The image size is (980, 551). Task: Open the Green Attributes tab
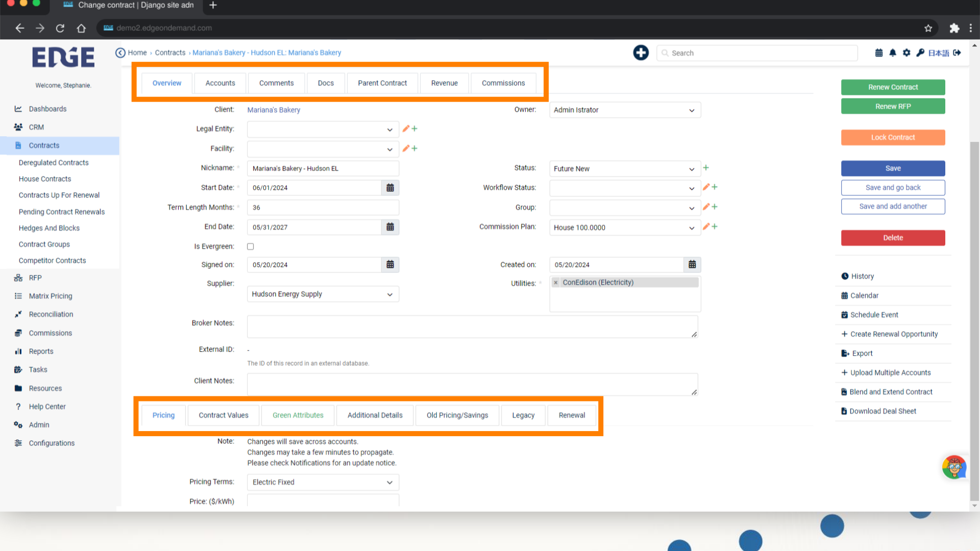click(298, 415)
